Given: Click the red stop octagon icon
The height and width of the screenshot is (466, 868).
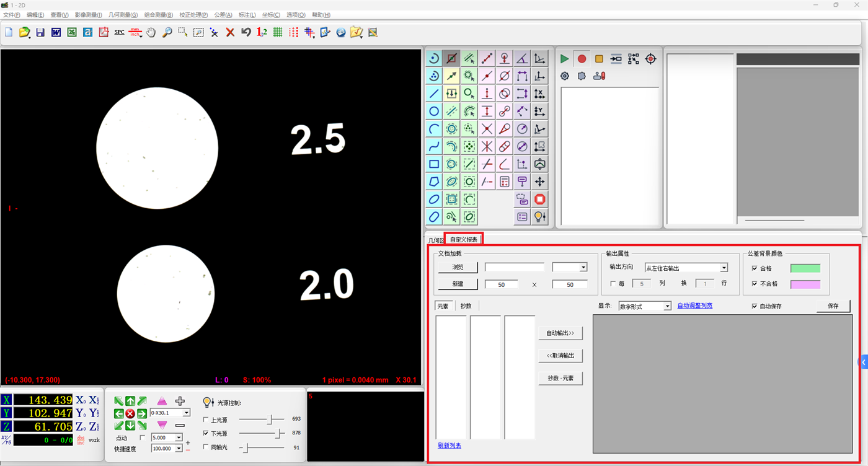Looking at the screenshot, I should coord(540,200).
